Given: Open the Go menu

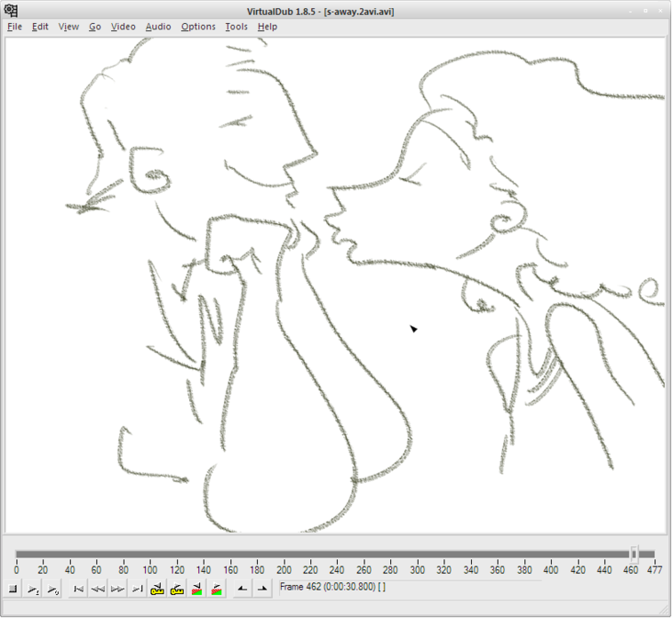Looking at the screenshot, I should click(x=95, y=27).
